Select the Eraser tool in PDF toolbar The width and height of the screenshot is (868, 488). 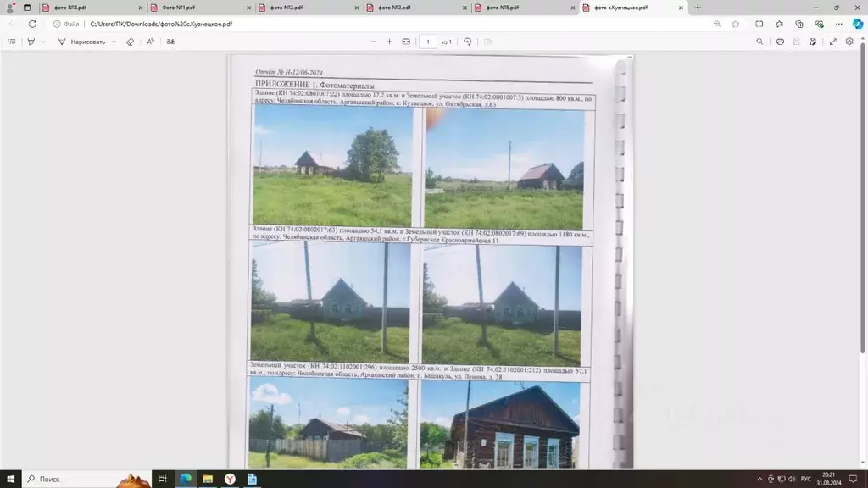[130, 42]
